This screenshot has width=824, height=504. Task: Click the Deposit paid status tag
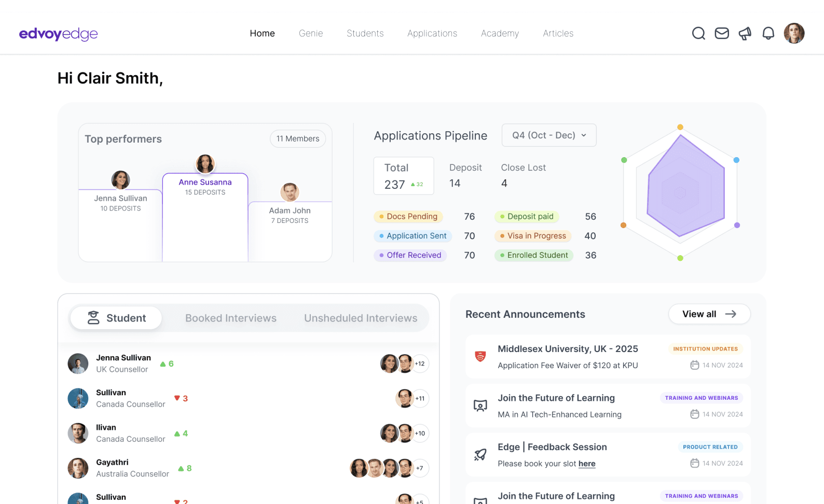coord(527,217)
